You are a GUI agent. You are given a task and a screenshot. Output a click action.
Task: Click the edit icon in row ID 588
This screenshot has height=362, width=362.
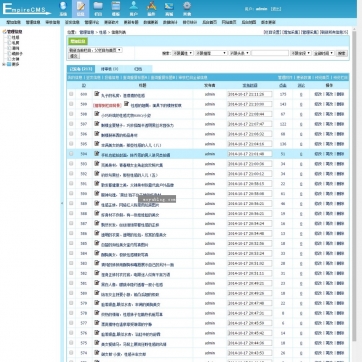click(97, 213)
